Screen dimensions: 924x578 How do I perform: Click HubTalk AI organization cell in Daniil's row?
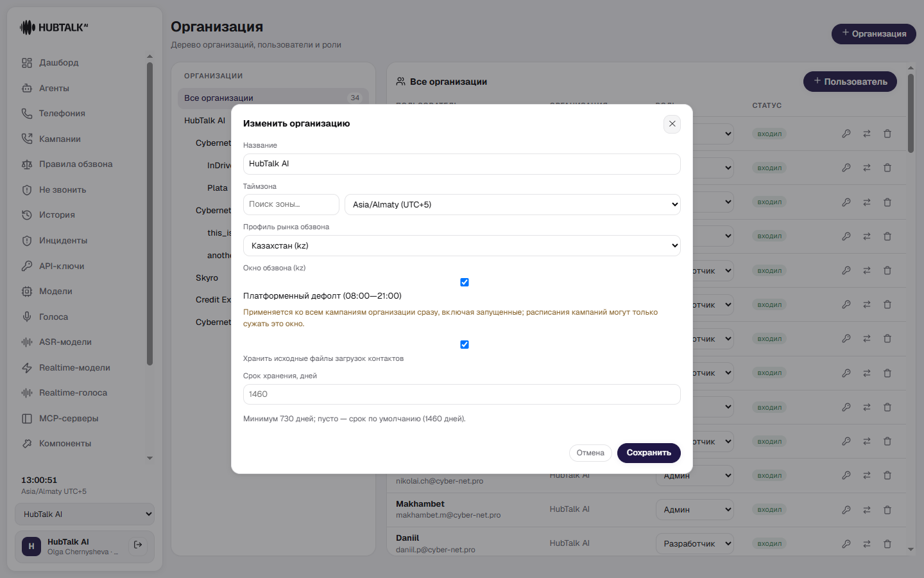click(x=570, y=543)
